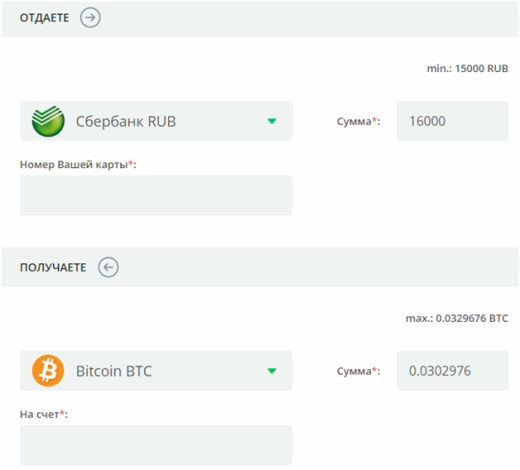Open the Сбербанк RUB currency dropdown
520x470 pixels.
tap(156, 121)
